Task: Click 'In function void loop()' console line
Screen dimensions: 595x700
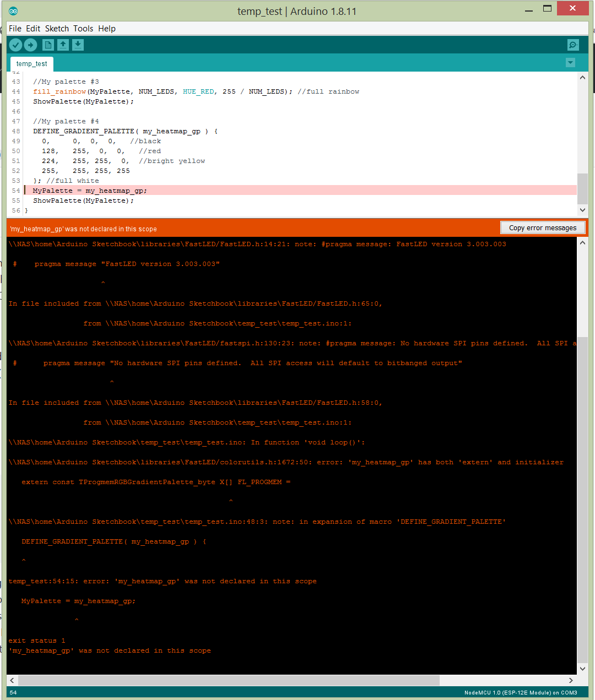Action: coord(187,442)
